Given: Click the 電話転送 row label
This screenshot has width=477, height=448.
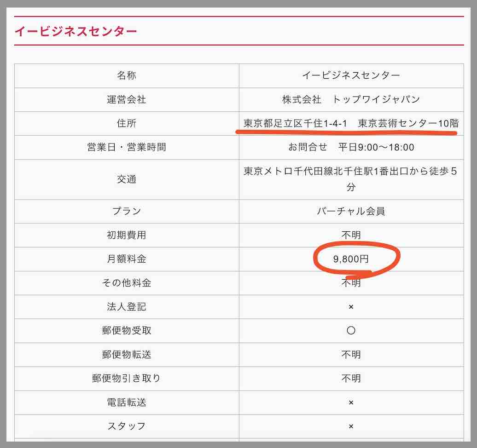Looking at the screenshot, I should 127,402.
